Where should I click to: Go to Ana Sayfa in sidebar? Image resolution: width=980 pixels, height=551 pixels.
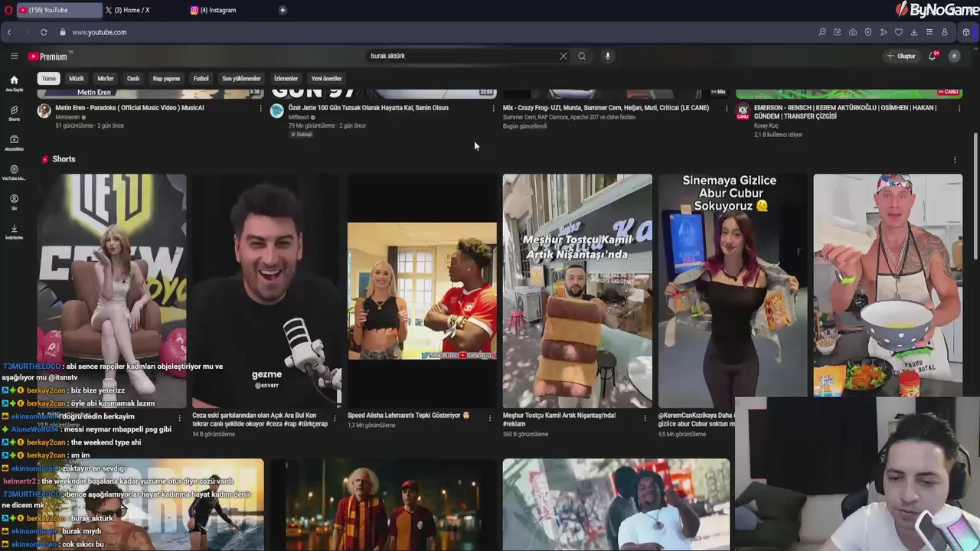click(14, 83)
